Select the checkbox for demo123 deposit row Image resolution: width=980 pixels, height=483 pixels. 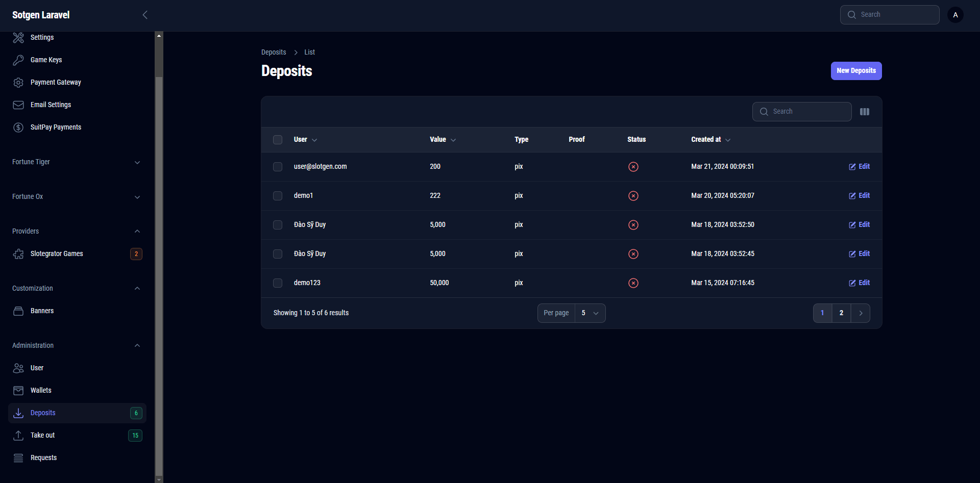coord(278,283)
